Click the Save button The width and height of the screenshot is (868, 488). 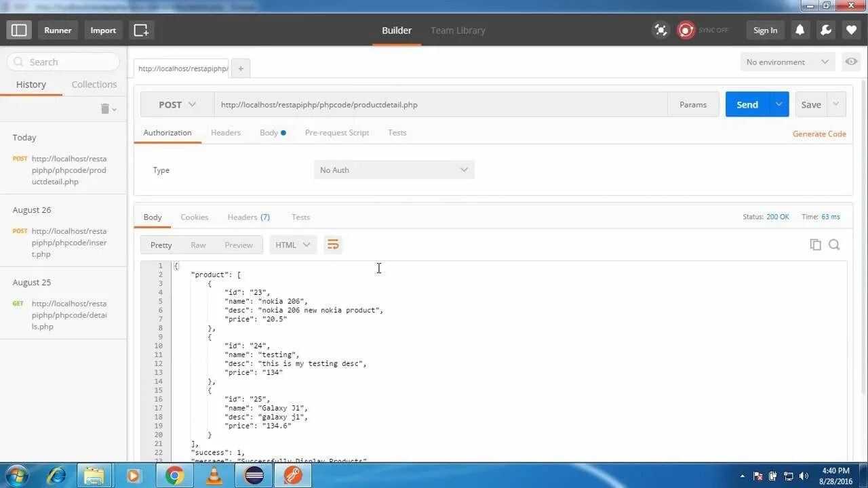[811, 104]
